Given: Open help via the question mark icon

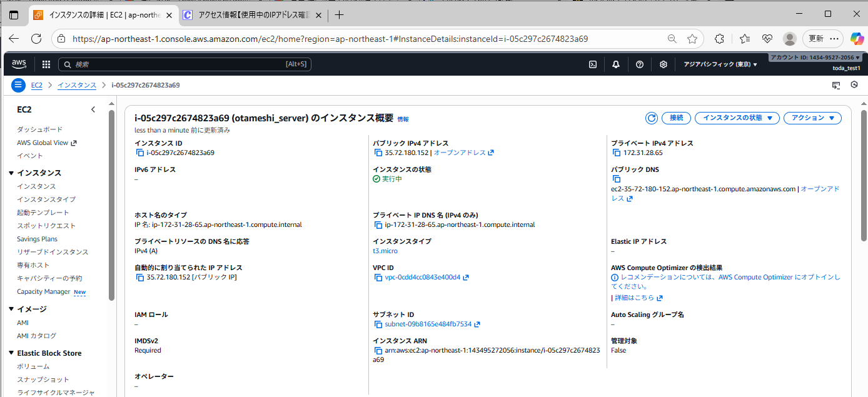Looking at the screenshot, I should tap(639, 64).
